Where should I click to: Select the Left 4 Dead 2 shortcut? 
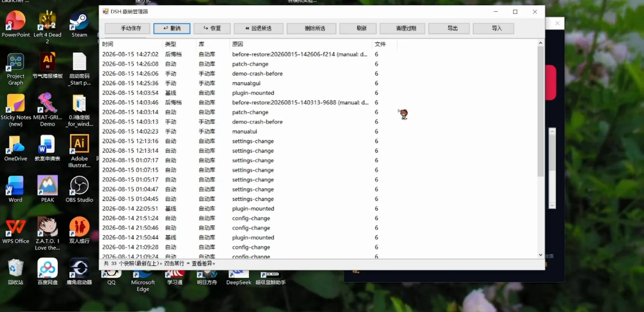47,27
